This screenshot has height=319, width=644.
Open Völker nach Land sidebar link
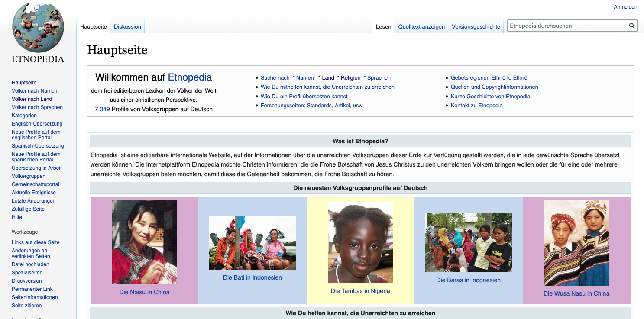point(32,99)
